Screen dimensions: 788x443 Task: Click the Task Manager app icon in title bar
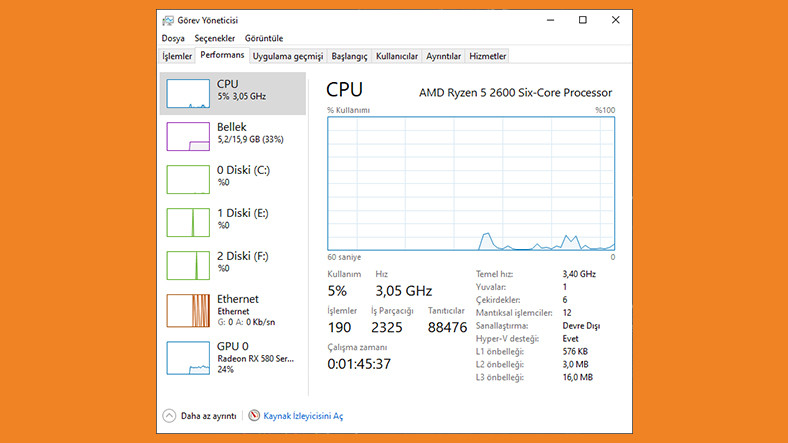tap(168, 20)
